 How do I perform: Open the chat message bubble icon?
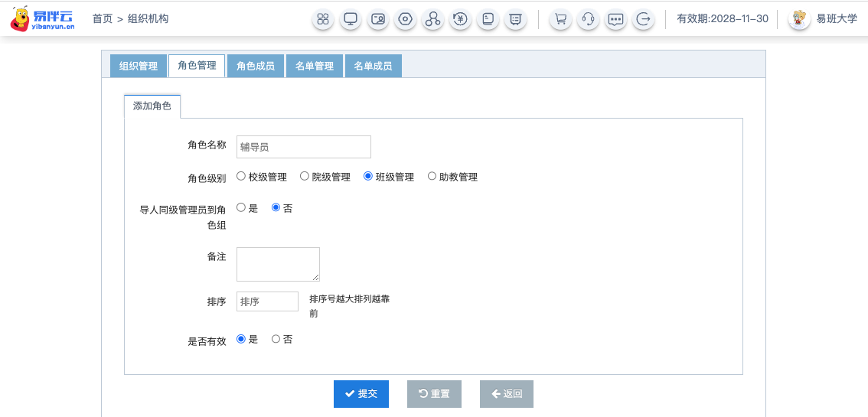coord(615,19)
